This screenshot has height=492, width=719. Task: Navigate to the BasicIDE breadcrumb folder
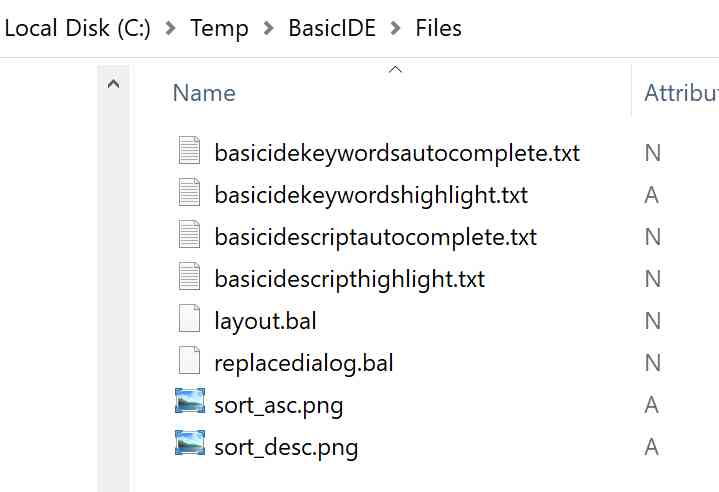coord(332,28)
